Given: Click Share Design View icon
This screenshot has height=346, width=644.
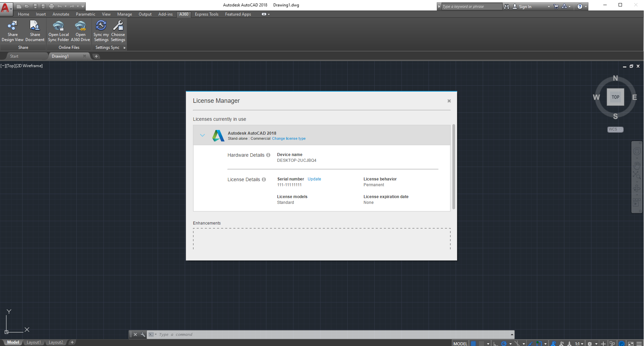Looking at the screenshot, I should [13, 26].
